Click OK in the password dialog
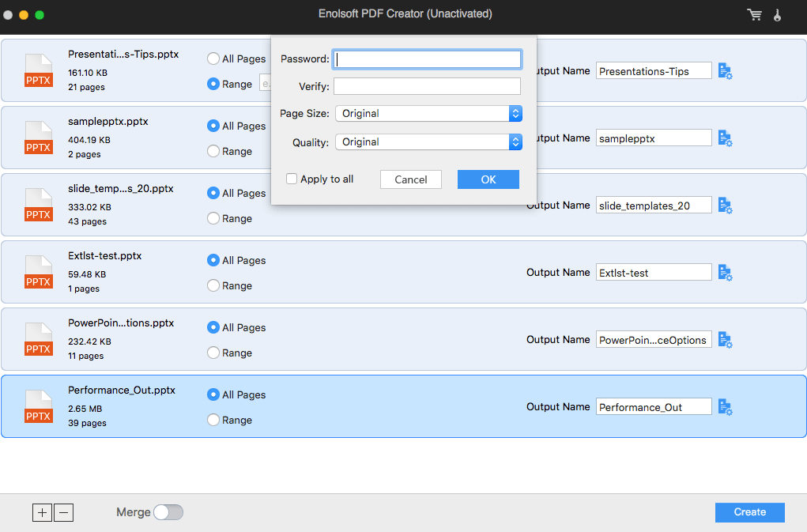Image resolution: width=807 pixels, height=532 pixels. click(x=488, y=179)
